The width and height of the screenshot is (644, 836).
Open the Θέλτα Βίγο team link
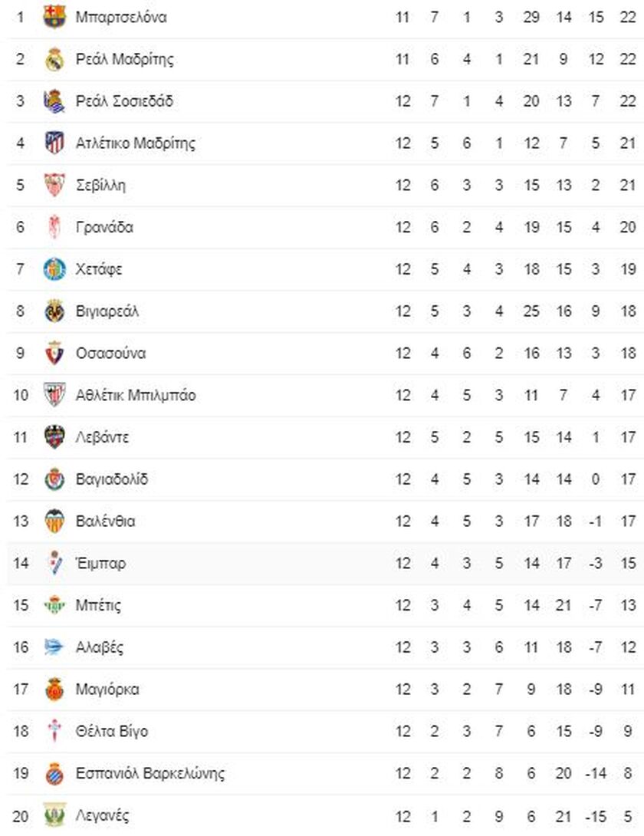click(112, 731)
